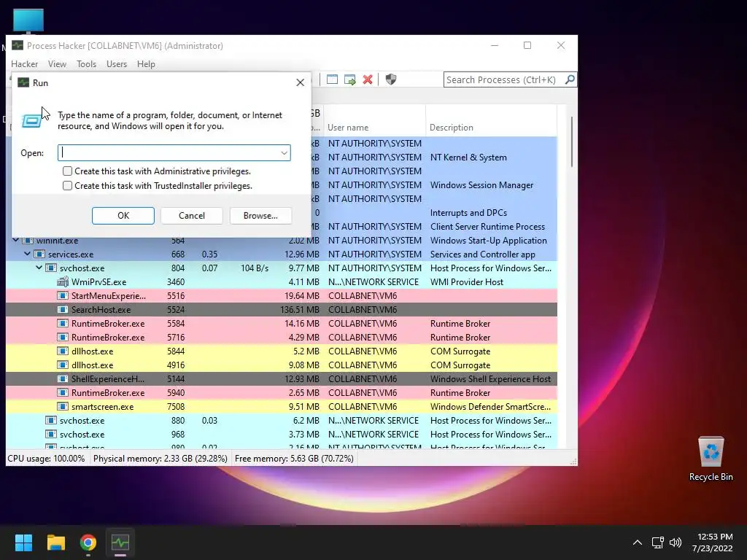The height and width of the screenshot is (560, 747).
Task: Open Recycle Bin on desktop
Action: (x=711, y=459)
